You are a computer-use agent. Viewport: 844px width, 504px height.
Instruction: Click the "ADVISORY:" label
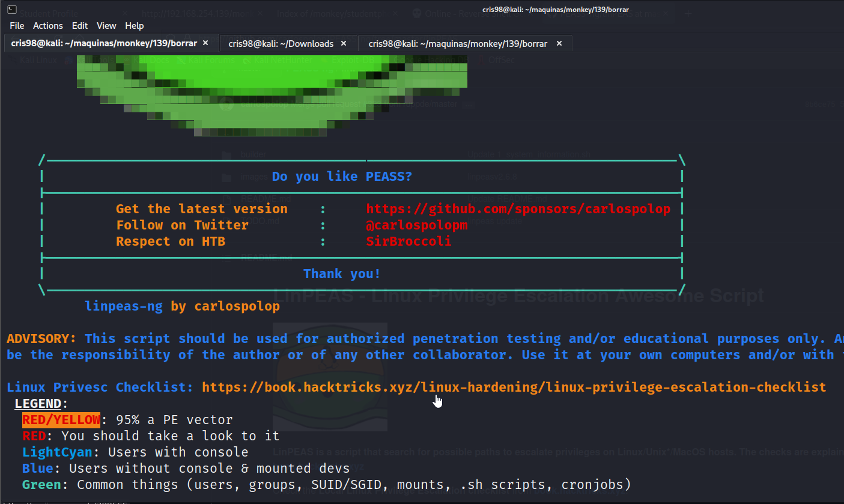coord(42,339)
